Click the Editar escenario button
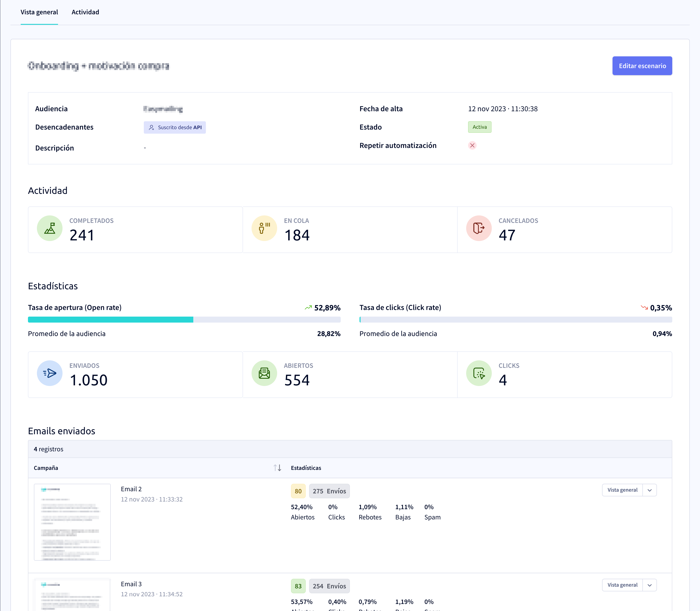Screen dimensions: 700x611 (x=642, y=66)
